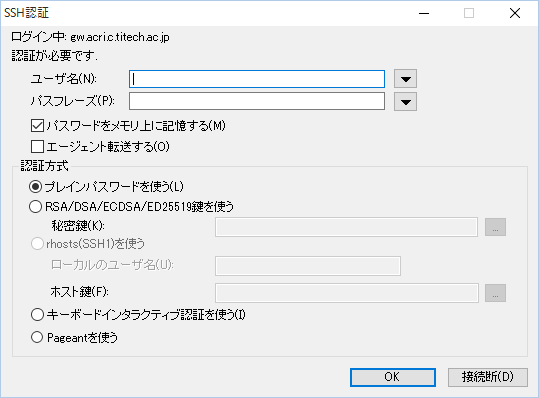Close the SSH認証 dialog window
Image resolution: width=539 pixels, height=398 pixels.
click(515, 13)
